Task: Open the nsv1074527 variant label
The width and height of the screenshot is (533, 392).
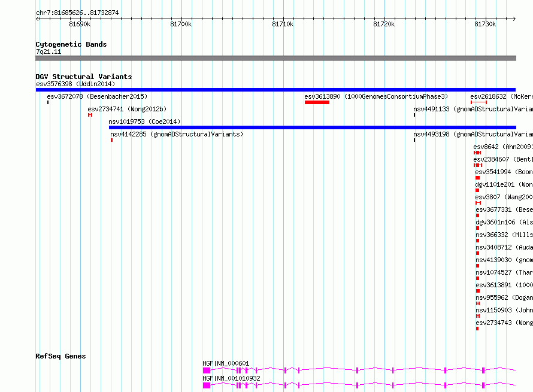Action: tap(504, 272)
